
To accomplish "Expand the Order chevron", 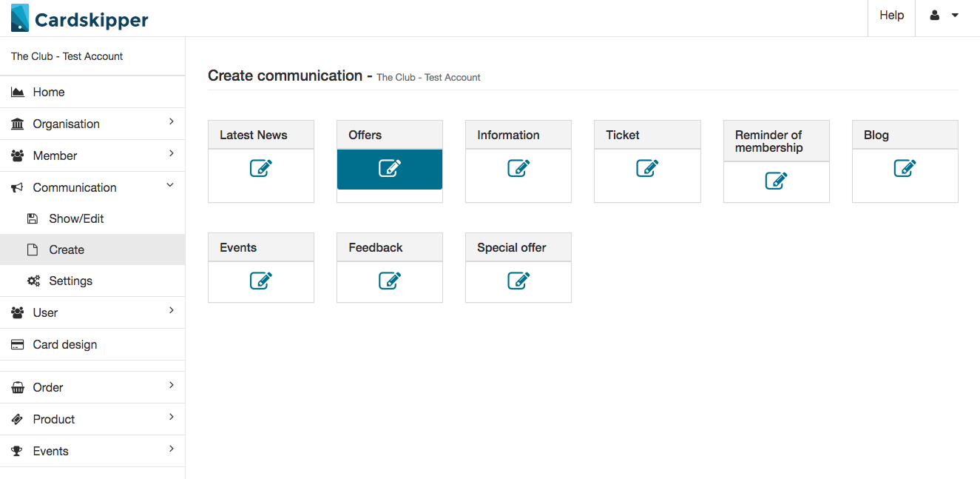I will (171, 385).
